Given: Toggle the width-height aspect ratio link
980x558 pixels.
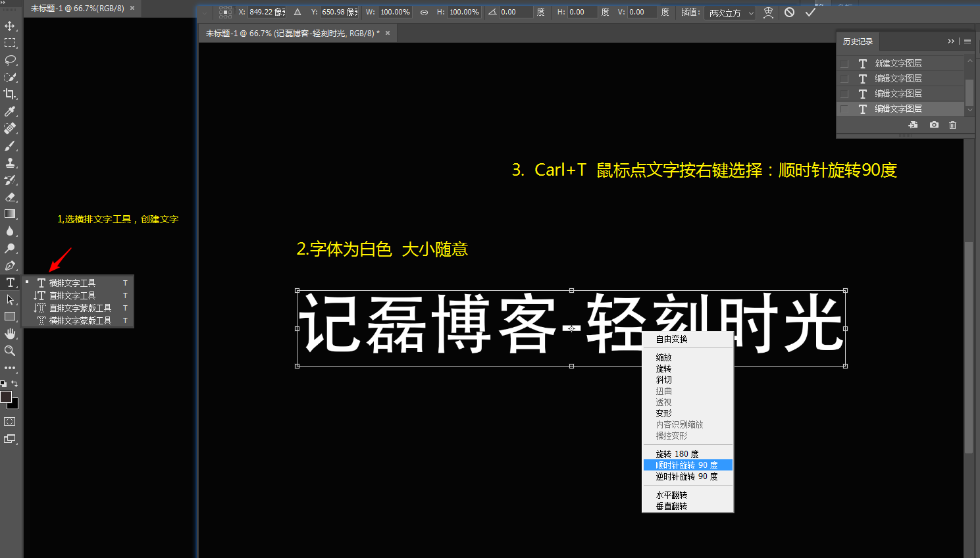Looking at the screenshot, I should [x=424, y=12].
